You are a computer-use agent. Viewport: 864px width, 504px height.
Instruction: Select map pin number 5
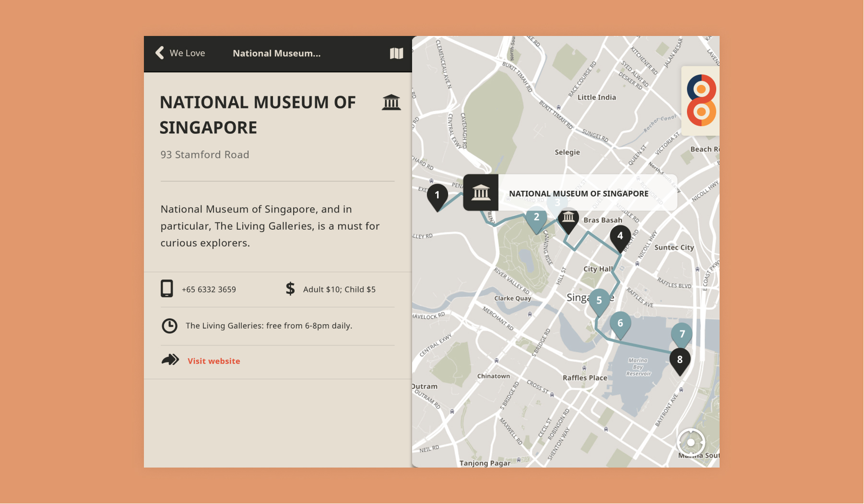(x=599, y=301)
